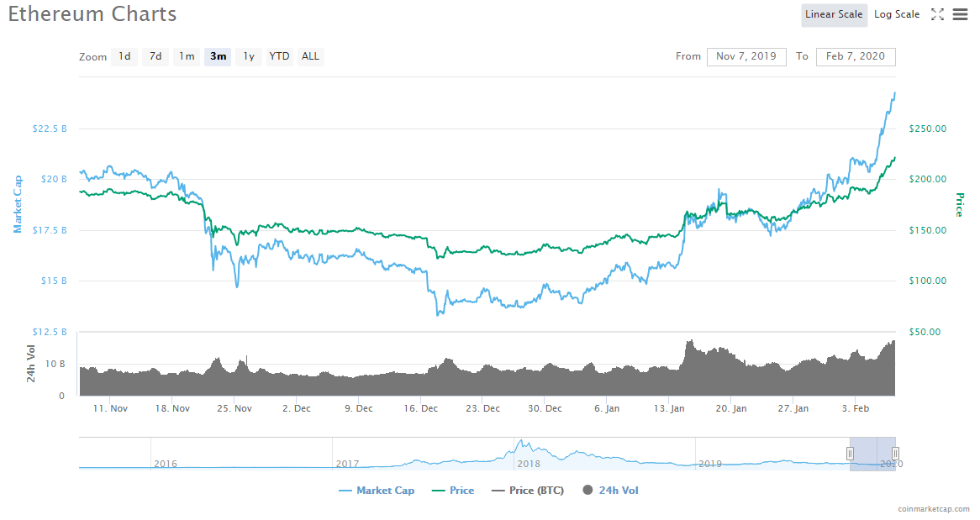Click the 30. Dec date label

click(x=545, y=409)
